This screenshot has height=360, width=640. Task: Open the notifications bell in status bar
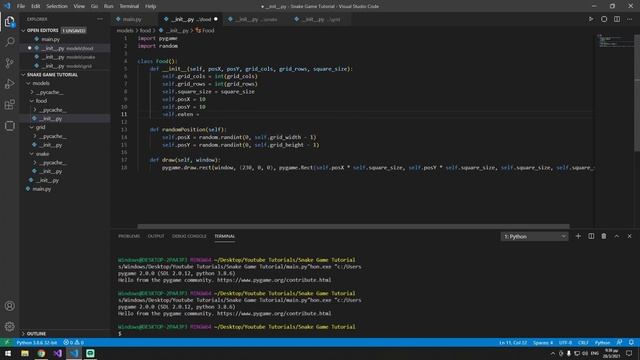pos(631,342)
